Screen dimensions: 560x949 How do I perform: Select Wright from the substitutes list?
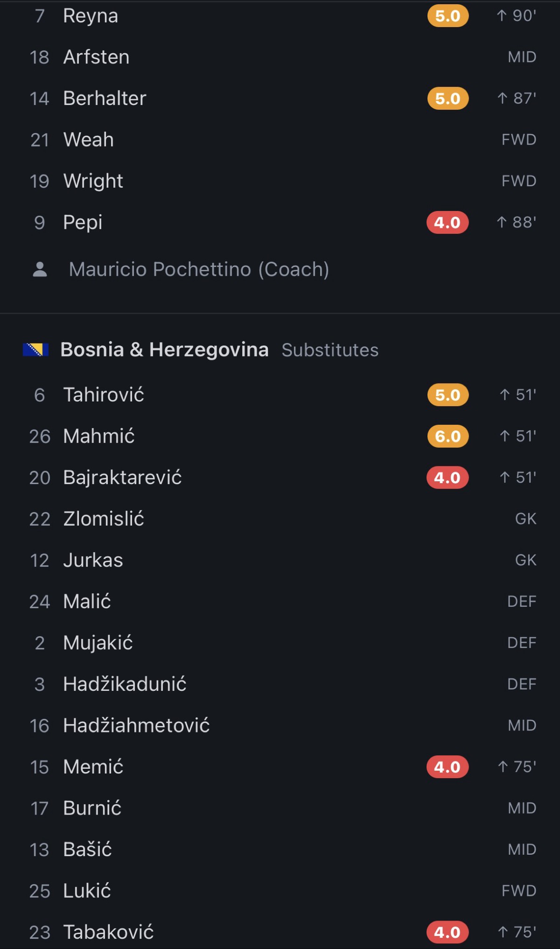pos(280,181)
